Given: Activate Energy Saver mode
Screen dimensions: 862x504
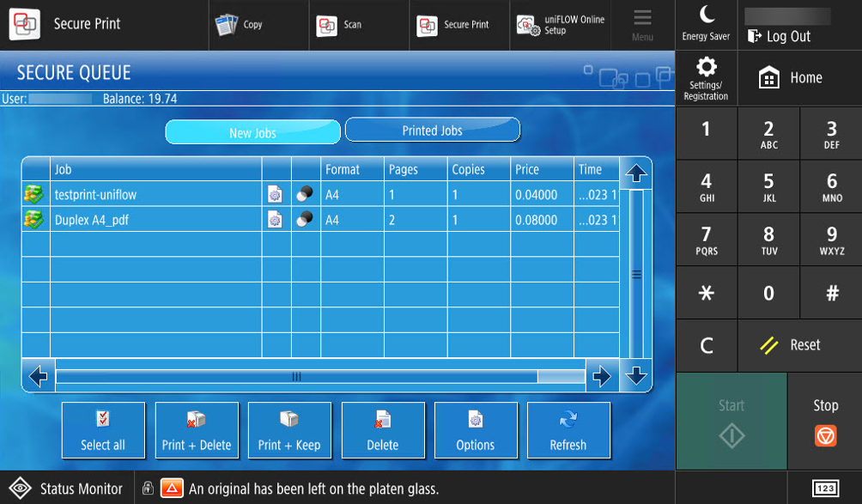Looking at the screenshot, I should click(x=706, y=25).
